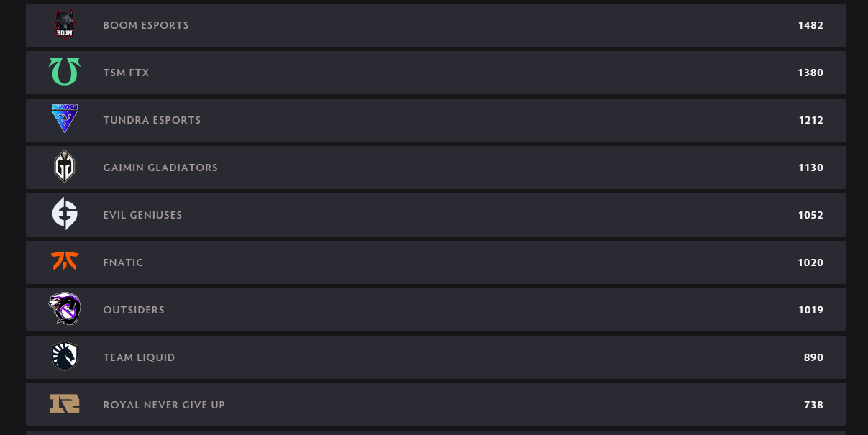This screenshot has height=435, width=868.
Task: Click the Team Liquid horse shield logo
Action: 65,357
